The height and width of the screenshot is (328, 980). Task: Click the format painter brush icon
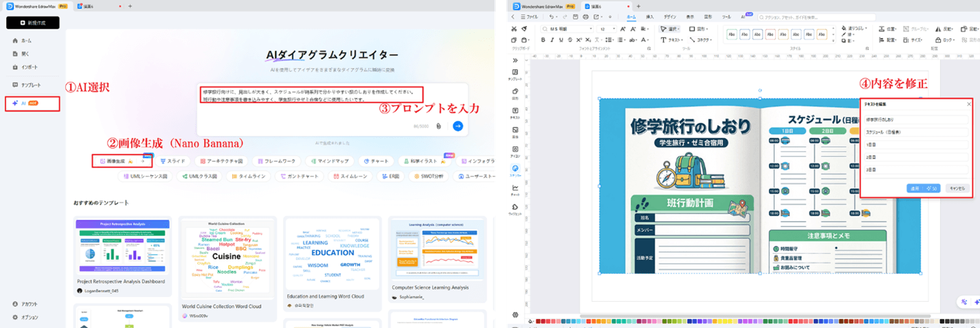[x=524, y=29]
